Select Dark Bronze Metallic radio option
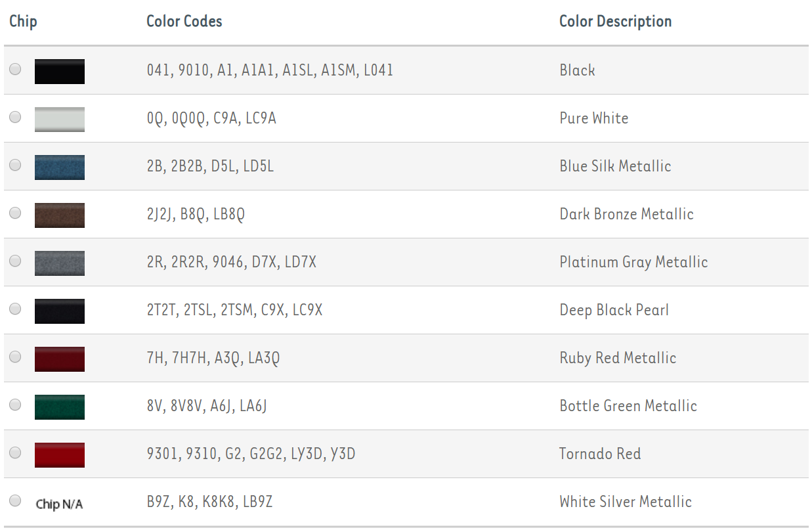 [15, 213]
